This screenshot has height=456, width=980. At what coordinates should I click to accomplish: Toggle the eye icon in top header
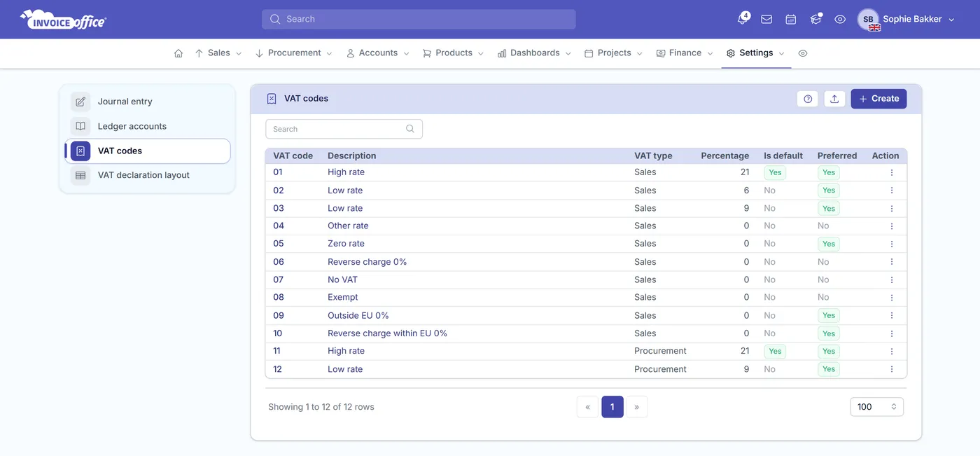[840, 20]
